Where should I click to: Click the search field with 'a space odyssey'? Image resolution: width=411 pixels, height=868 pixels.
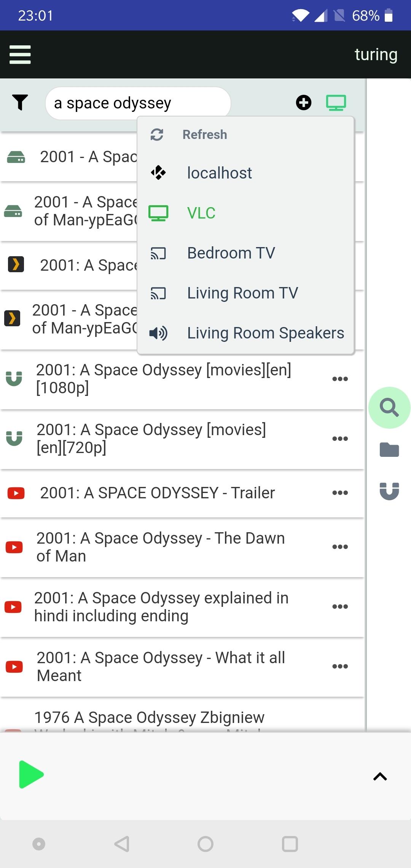(138, 103)
